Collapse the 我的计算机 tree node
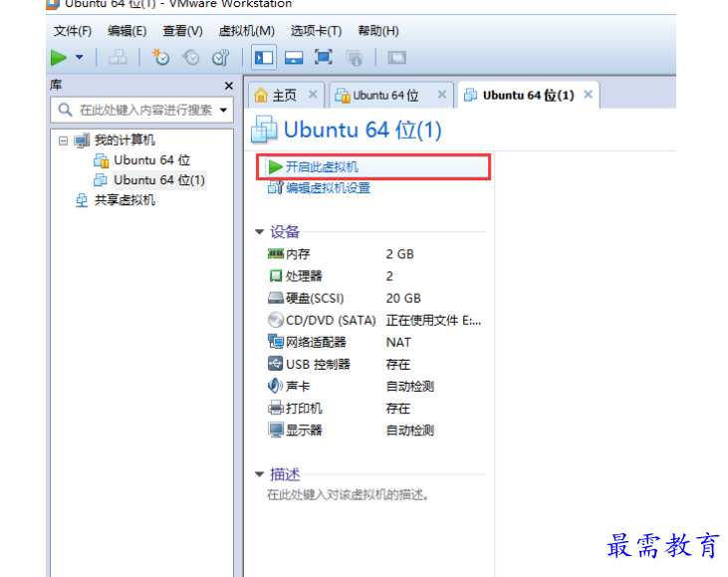This screenshot has width=728, height=577. [x=63, y=141]
